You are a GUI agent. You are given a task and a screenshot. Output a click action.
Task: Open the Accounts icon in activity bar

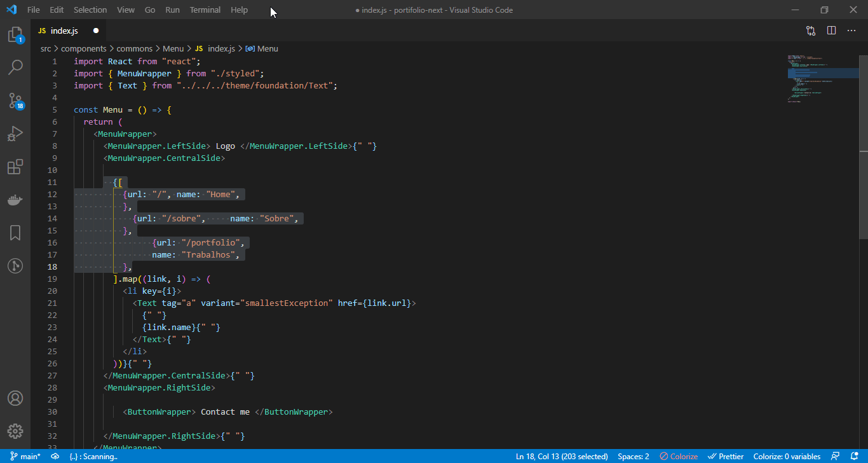pyautogui.click(x=15, y=398)
